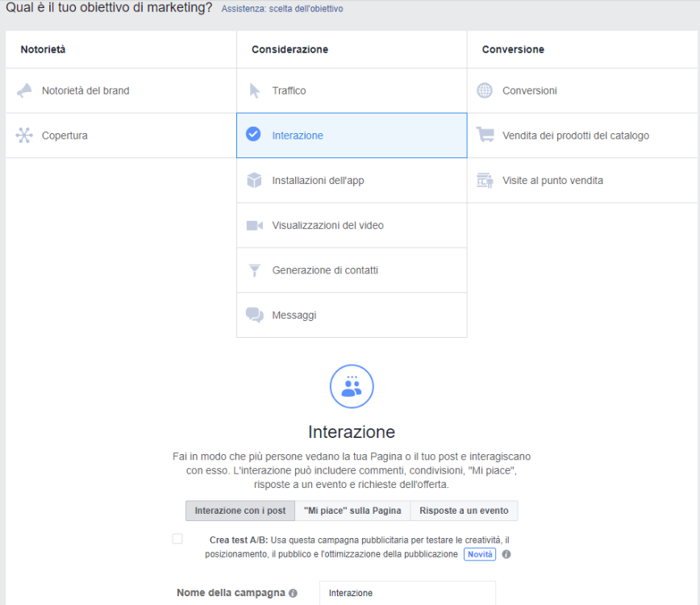The width and height of the screenshot is (700, 605).
Task: Click the Installazioni dell'app box icon
Action: click(x=254, y=180)
